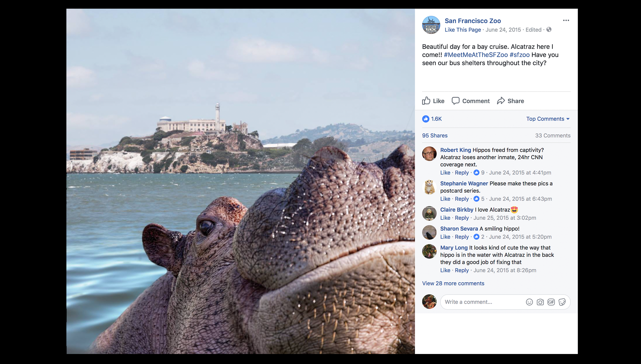Attach a photo using camera icon

[540, 302]
